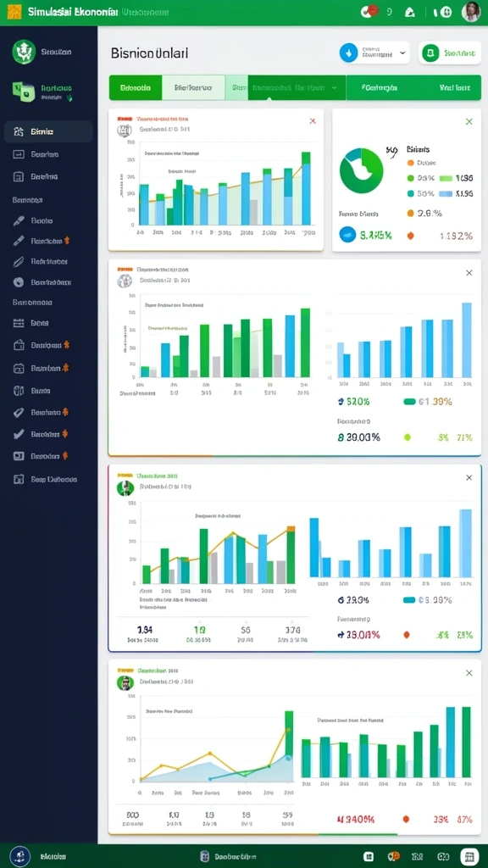Switch to the first bright green tab

pyautogui.click(x=136, y=87)
